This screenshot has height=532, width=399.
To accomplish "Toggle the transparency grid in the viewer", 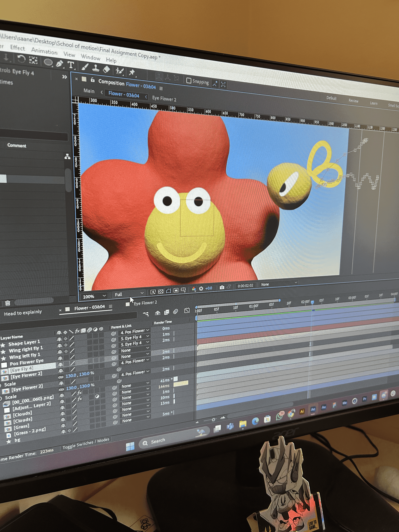I will (x=161, y=291).
